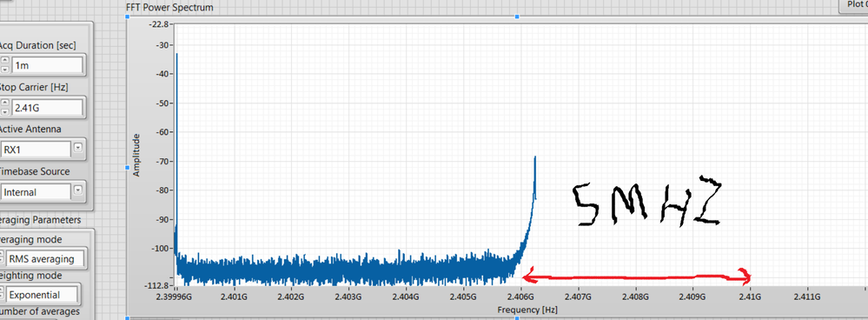
Task: Select the RX1 antenna ring field
Action: pos(36,149)
